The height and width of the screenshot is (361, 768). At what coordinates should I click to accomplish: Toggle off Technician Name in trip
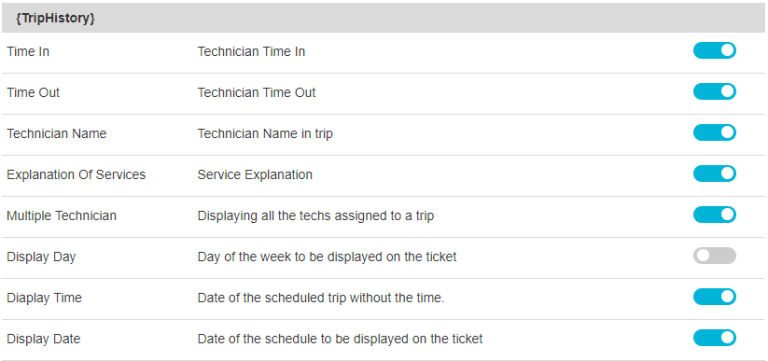click(x=714, y=133)
